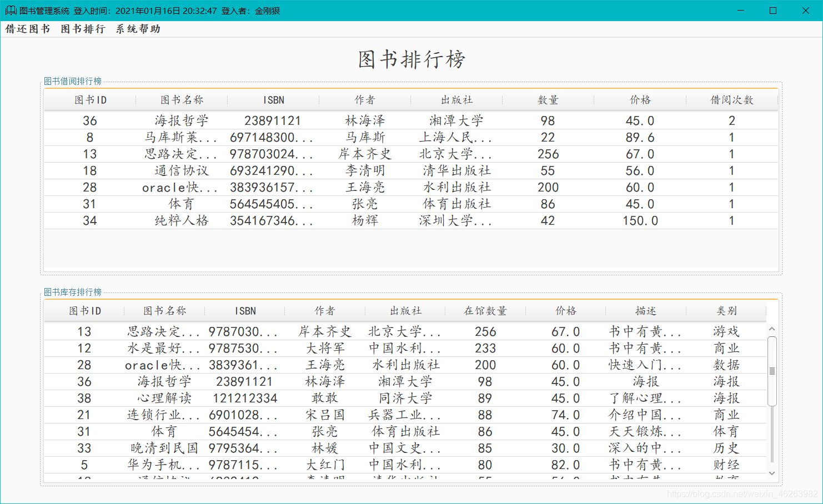This screenshot has width=823, height=504.
Task: Click 天天锻炼... description cell
Action: [645, 431]
